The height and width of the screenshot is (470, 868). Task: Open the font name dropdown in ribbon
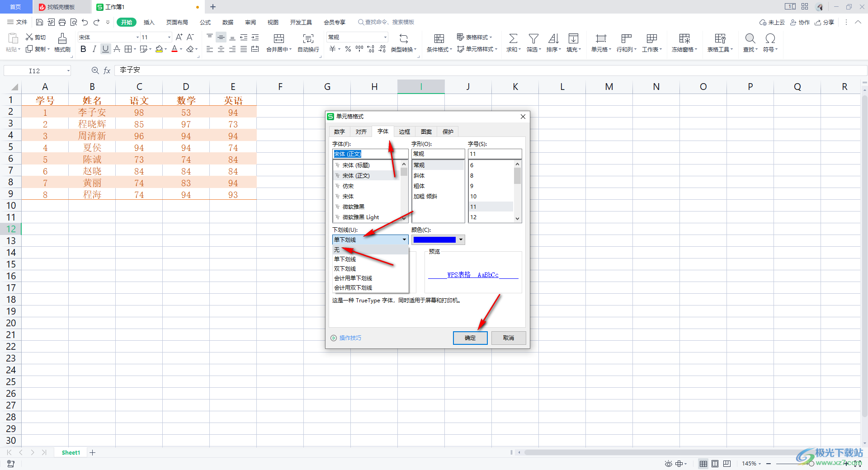137,37
